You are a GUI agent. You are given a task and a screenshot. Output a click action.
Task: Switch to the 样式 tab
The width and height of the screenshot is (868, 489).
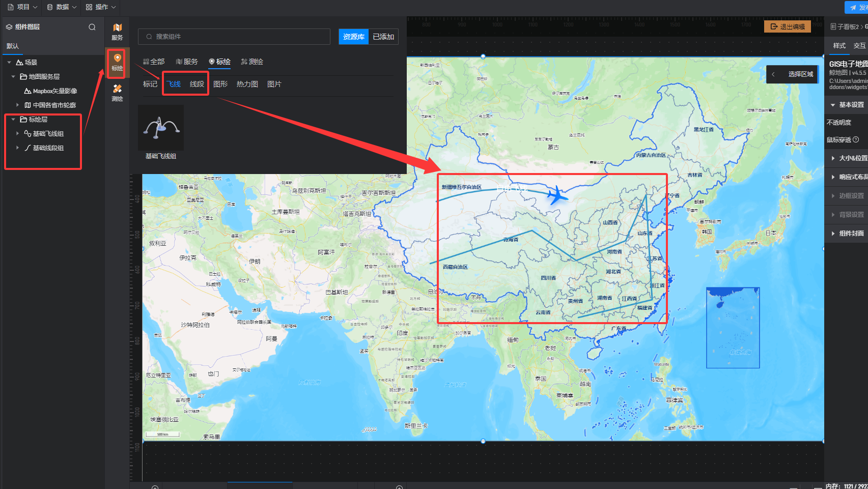pos(839,46)
